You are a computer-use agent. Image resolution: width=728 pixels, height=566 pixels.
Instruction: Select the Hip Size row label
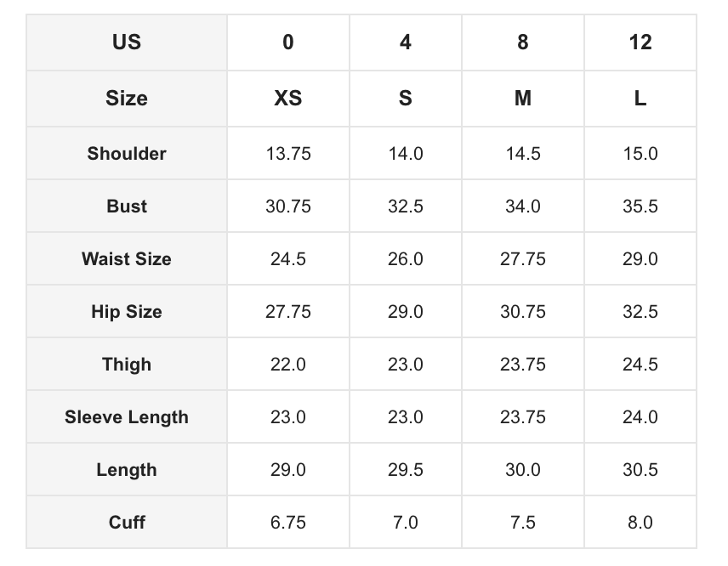pos(127,312)
